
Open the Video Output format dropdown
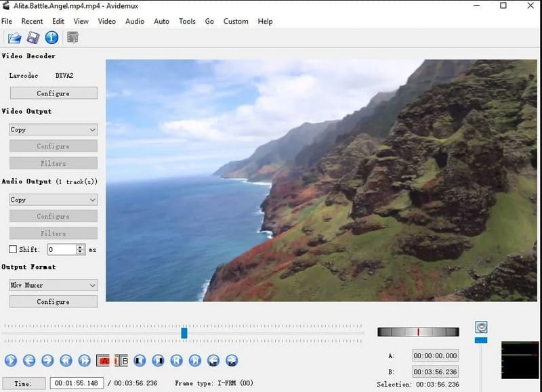pyautogui.click(x=53, y=129)
